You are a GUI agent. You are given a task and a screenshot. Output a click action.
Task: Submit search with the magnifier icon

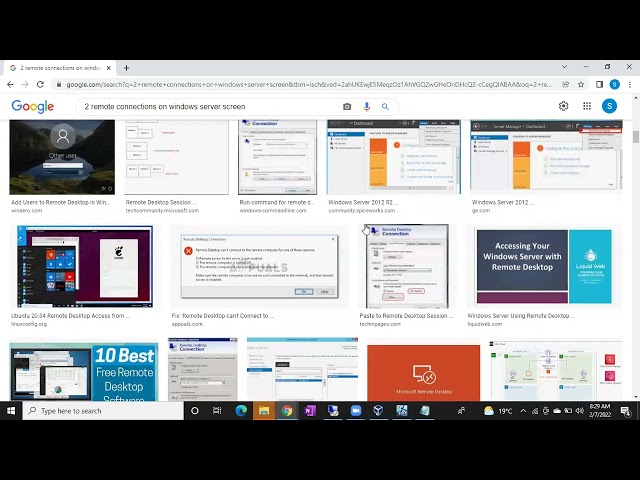tap(385, 107)
